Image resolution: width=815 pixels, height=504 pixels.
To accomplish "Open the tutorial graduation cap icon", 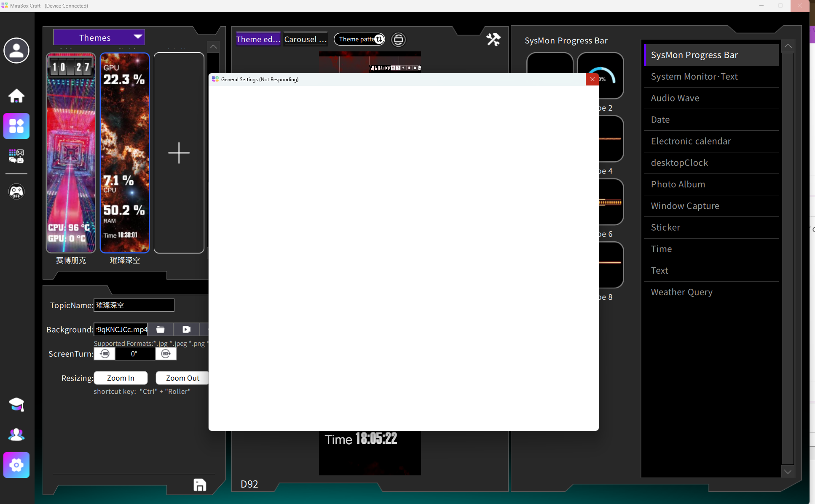I will 16,405.
